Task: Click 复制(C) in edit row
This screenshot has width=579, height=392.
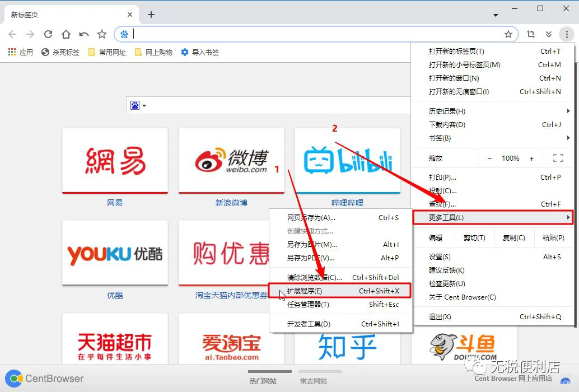Action: tap(514, 237)
